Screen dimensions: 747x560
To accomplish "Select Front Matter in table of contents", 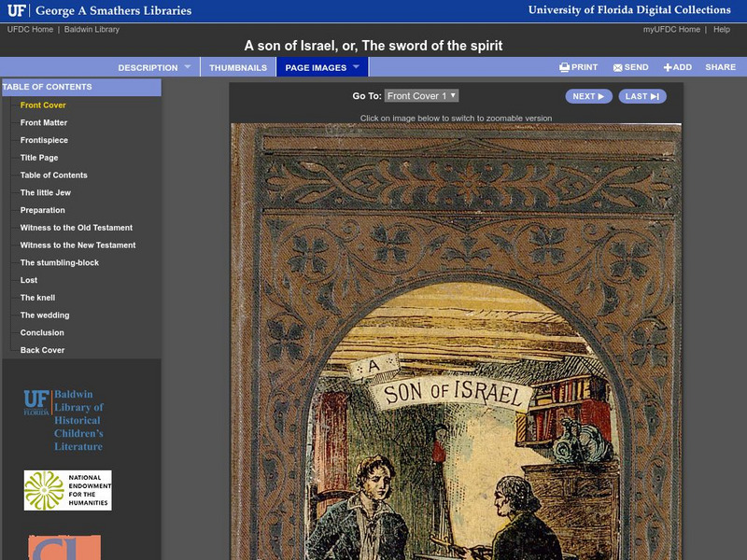I will pyautogui.click(x=43, y=123).
